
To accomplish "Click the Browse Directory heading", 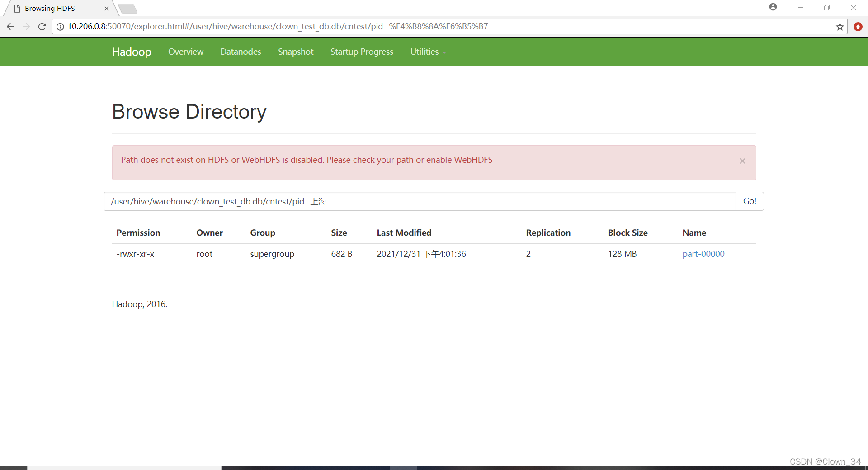I will coord(189,112).
